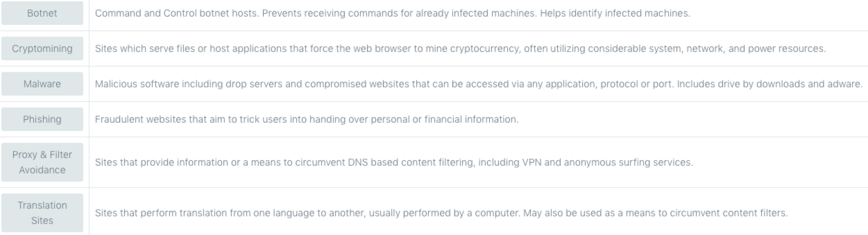Select the Phishing category button
The width and height of the screenshot is (868, 235).
coord(42,119)
